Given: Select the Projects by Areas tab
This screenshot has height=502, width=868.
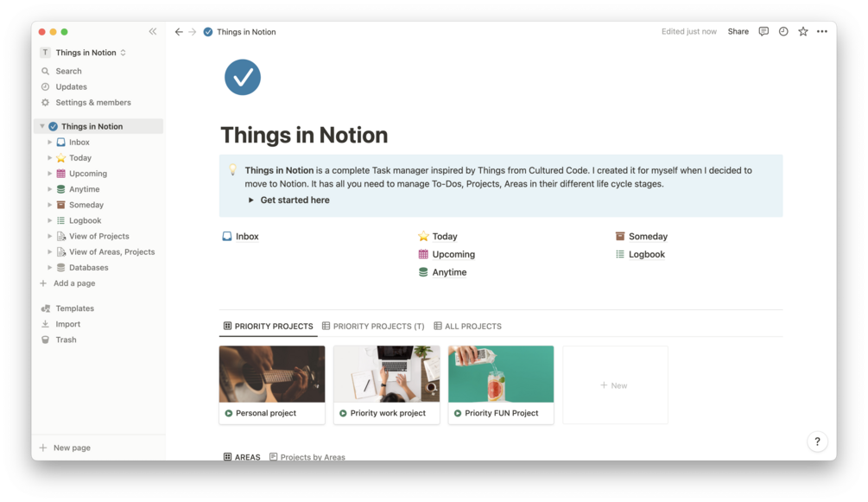Looking at the screenshot, I should click(x=307, y=457).
